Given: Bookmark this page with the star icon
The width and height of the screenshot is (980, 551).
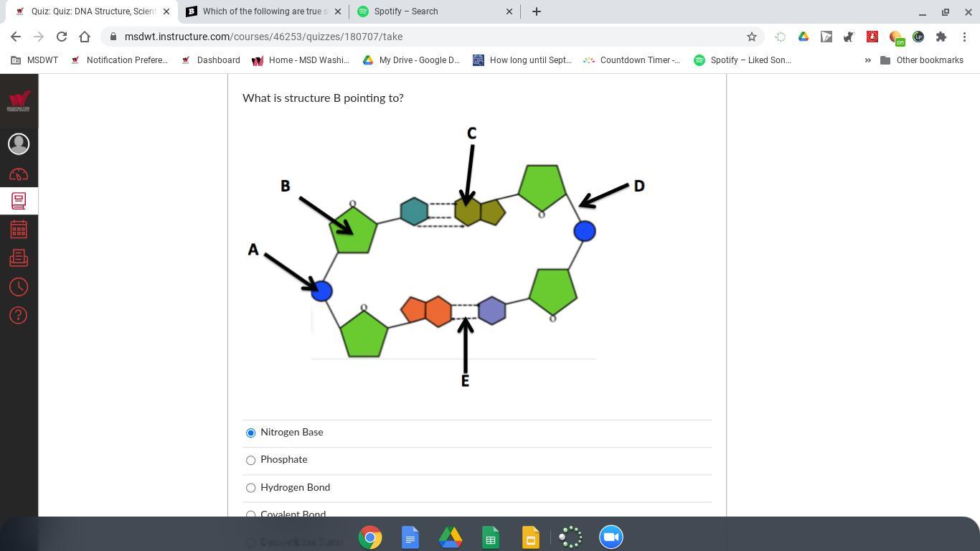Looking at the screenshot, I should coord(752,37).
